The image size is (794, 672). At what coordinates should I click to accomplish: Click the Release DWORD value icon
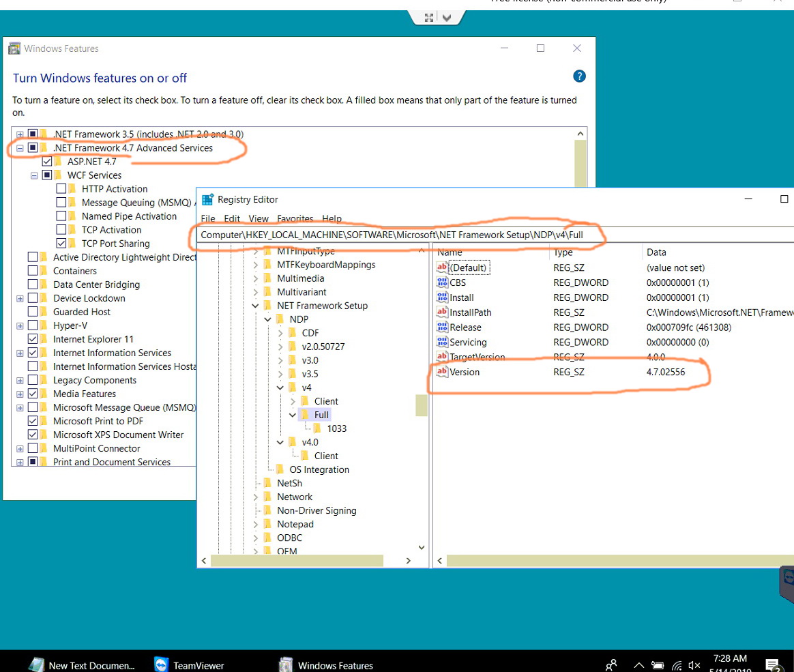tap(442, 327)
